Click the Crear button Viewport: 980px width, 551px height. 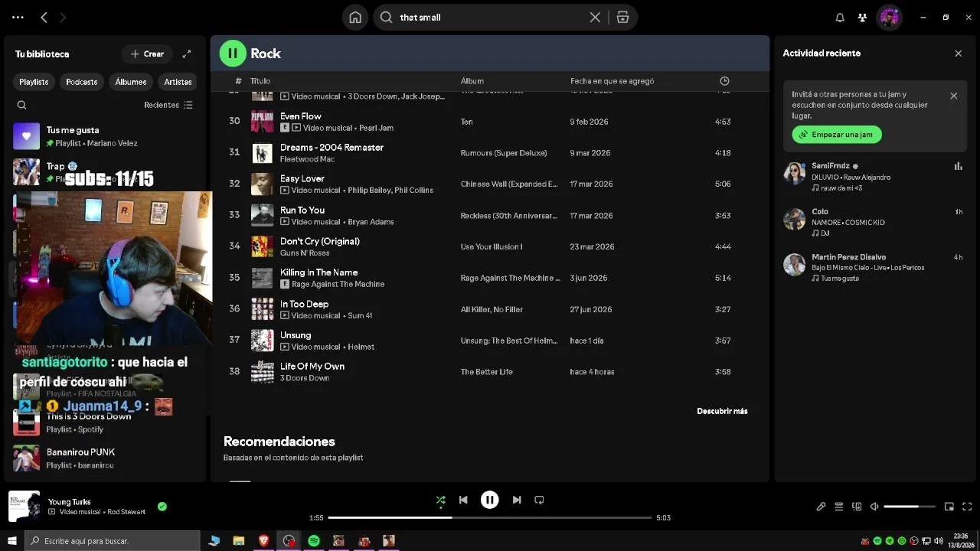(x=147, y=54)
